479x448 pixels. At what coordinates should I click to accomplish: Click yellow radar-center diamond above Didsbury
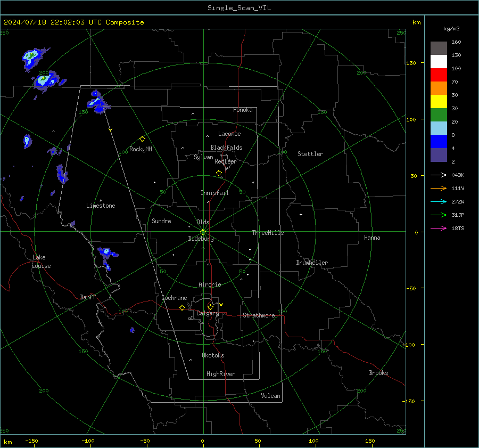203,232
